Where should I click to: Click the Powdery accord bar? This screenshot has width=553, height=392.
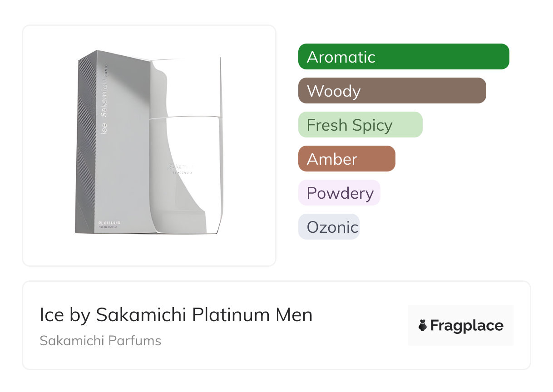click(x=339, y=193)
